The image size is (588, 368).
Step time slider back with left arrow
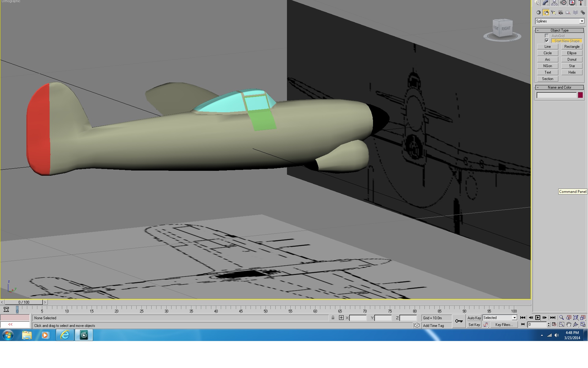[x=2, y=302]
